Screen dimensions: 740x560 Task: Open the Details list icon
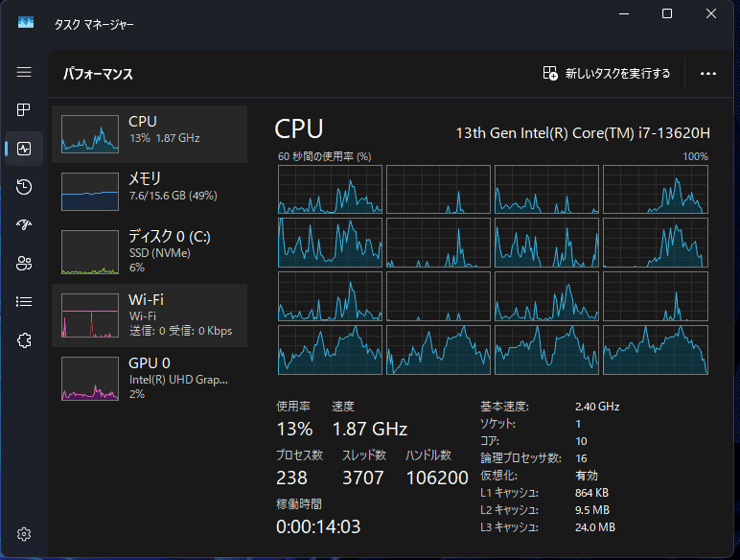(x=24, y=302)
